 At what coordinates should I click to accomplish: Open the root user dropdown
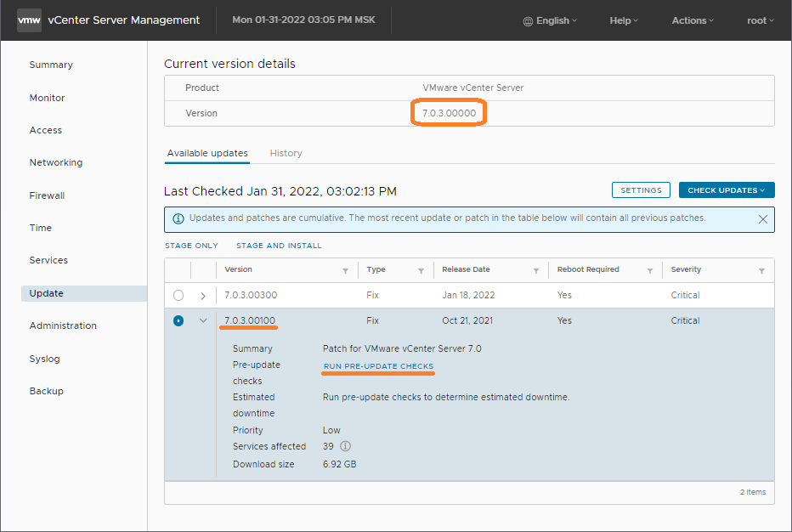761,20
